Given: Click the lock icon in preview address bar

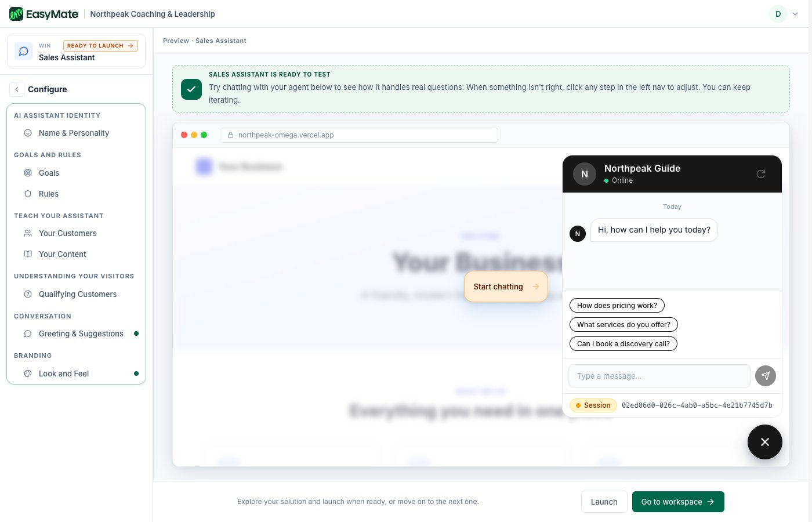Looking at the screenshot, I should click(x=230, y=135).
